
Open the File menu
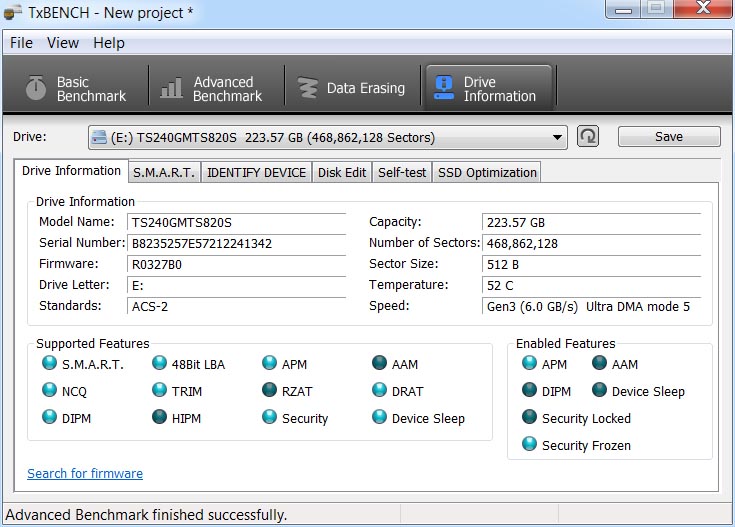(x=22, y=43)
